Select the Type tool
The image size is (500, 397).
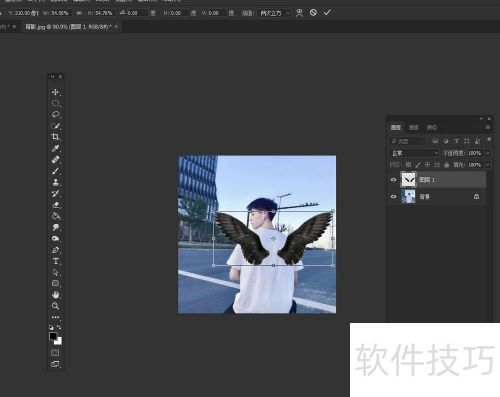[55, 261]
